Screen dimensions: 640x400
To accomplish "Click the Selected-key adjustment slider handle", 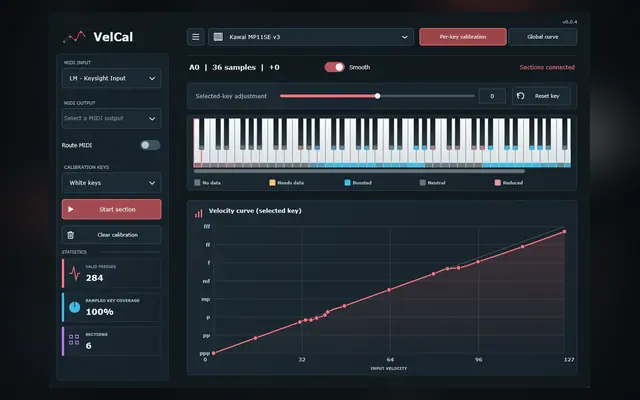I will click(378, 96).
